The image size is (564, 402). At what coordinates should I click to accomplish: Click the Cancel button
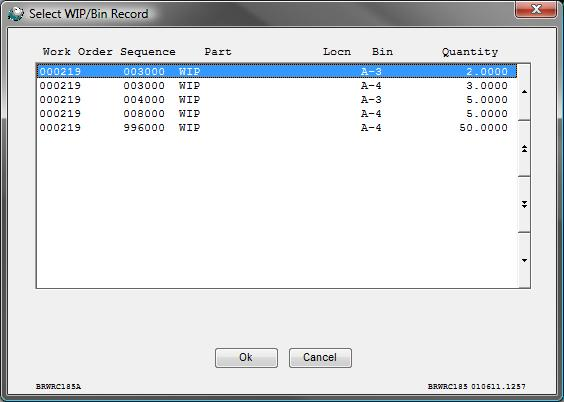point(320,357)
